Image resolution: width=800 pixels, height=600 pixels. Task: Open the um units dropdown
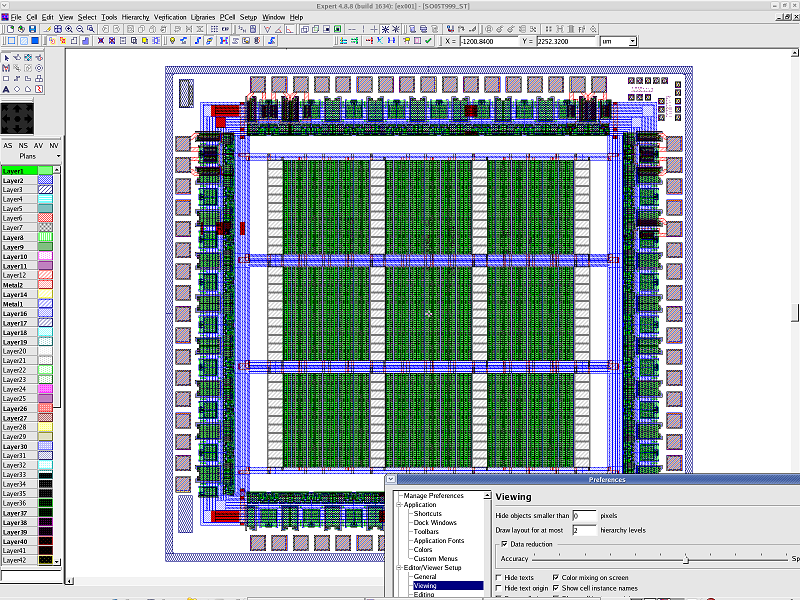click(x=632, y=41)
